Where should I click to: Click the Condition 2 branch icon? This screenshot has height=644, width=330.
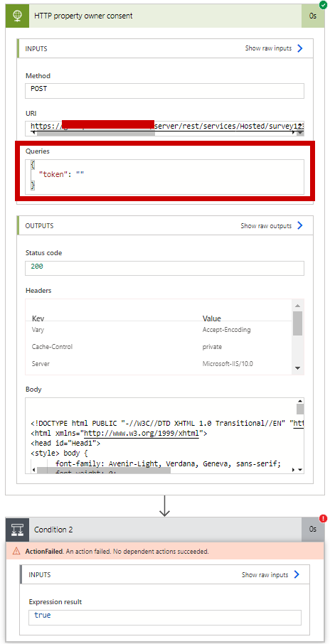[x=17, y=530]
